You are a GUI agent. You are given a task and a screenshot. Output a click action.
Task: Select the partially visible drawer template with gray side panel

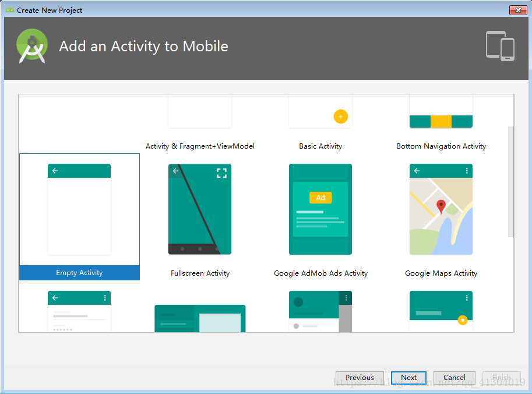[320, 311]
